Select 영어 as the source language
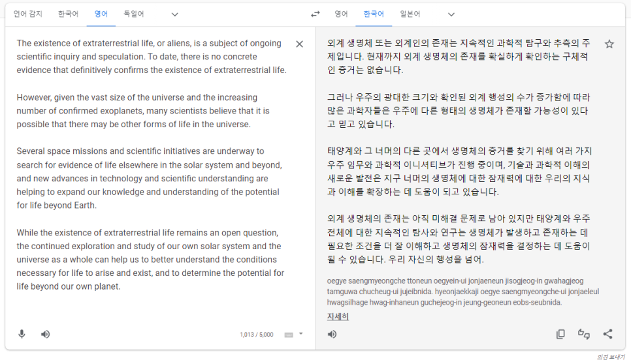 pyautogui.click(x=101, y=14)
